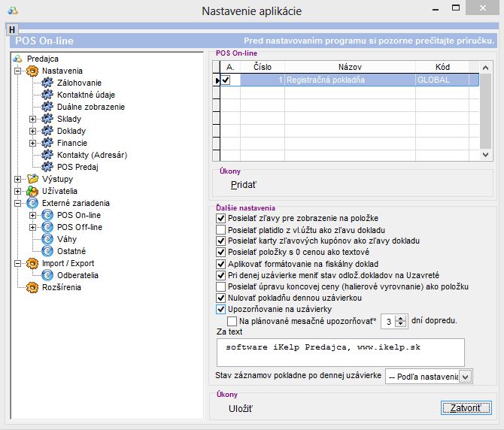504x430 pixels.
Task: Click the Odberatelia icon under Import / Export
Action: pyautogui.click(x=47, y=275)
